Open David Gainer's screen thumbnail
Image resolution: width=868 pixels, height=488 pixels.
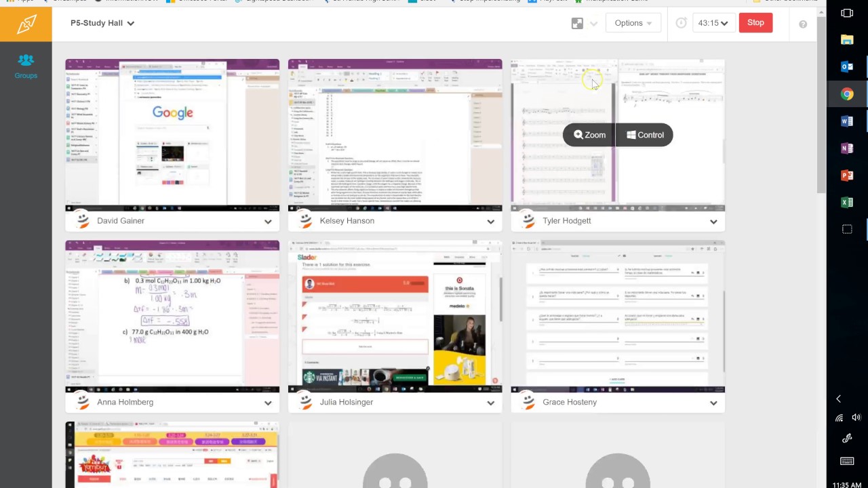(x=172, y=135)
